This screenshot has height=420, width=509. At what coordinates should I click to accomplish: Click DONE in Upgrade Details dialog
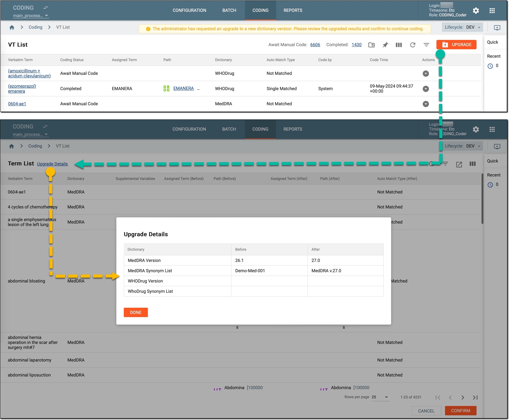click(136, 313)
